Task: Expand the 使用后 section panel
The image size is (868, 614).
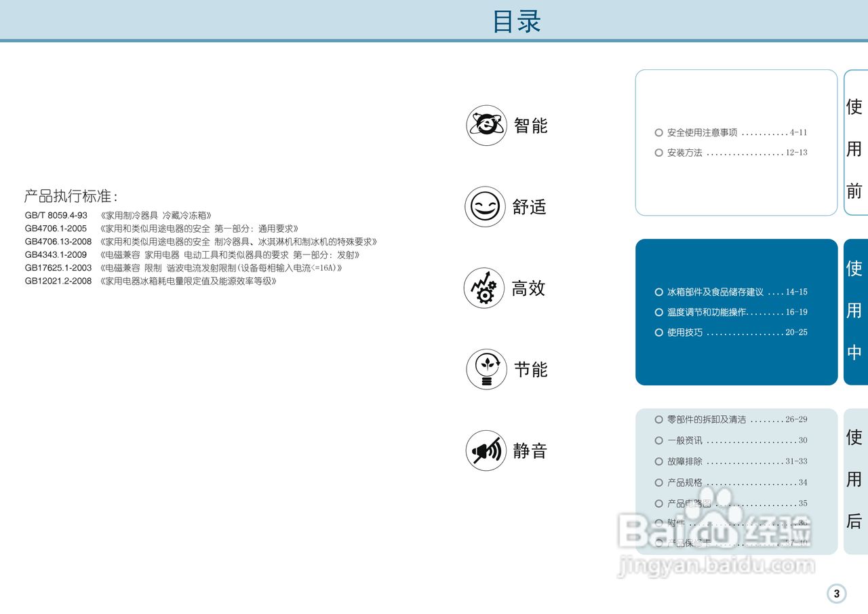Action: (x=736, y=482)
